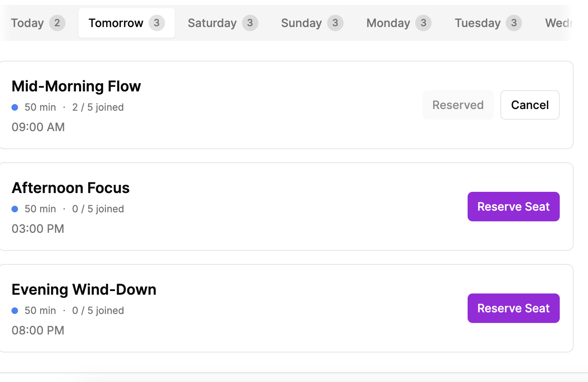Click the count badge on Today tab
The height and width of the screenshot is (382, 588).
click(x=57, y=23)
